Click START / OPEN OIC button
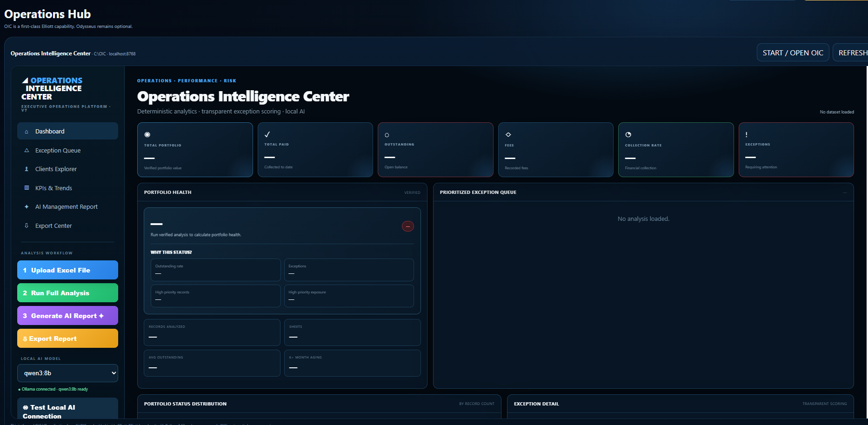This screenshot has width=868, height=425. tap(793, 53)
